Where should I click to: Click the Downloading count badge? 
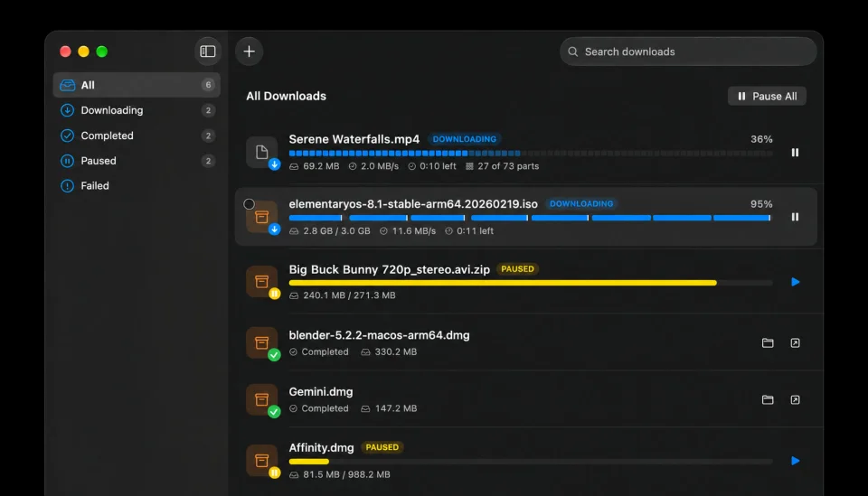(208, 110)
